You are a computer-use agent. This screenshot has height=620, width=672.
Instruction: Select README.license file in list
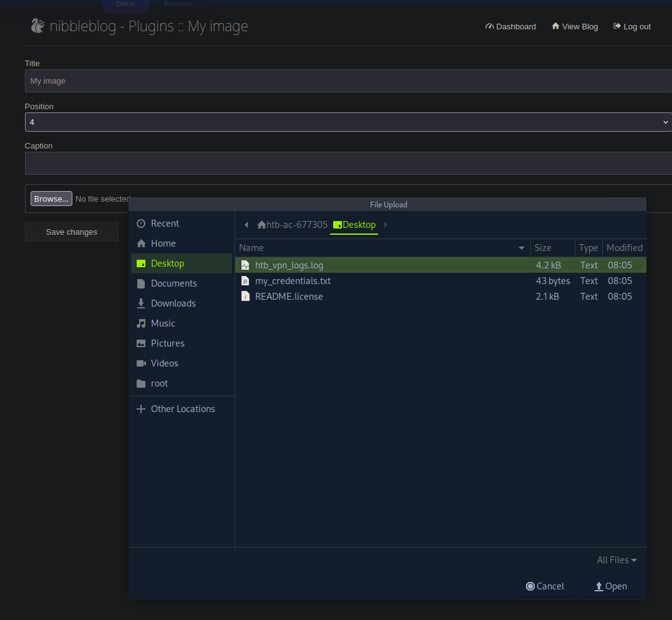[x=289, y=297]
